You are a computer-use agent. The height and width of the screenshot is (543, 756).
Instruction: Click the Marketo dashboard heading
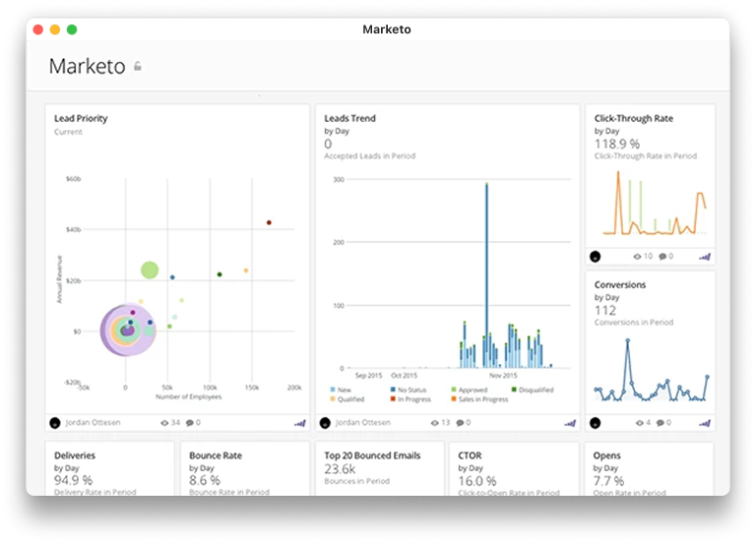tap(88, 66)
